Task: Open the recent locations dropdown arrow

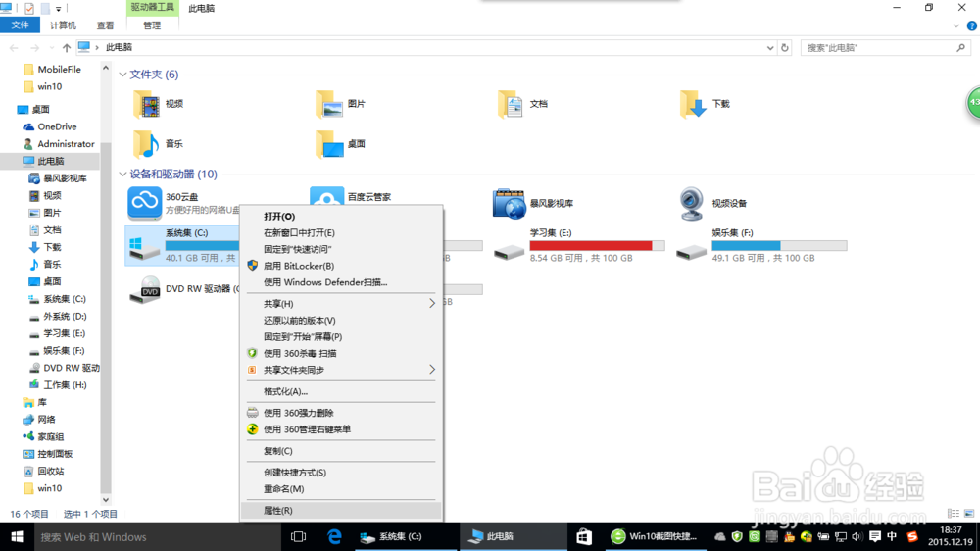Action: coord(51,47)
